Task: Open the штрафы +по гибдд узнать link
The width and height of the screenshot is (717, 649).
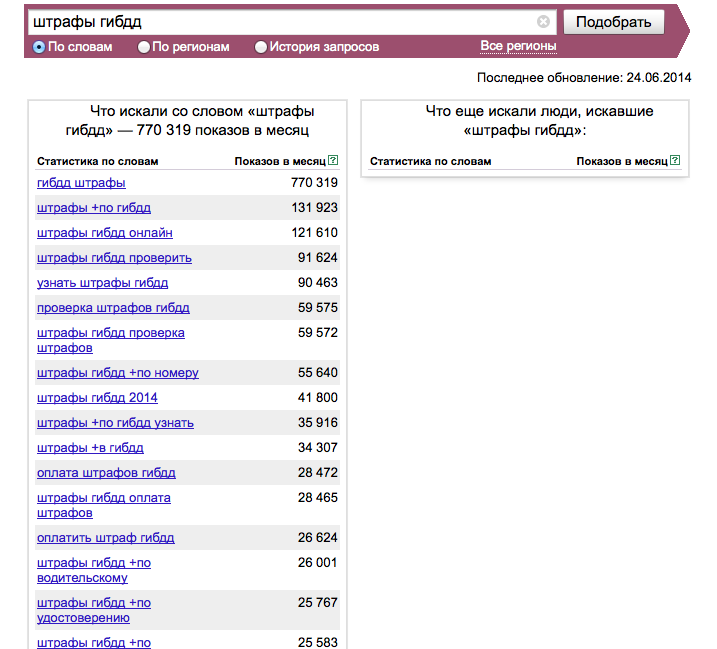Action: [x=115, y=423]
